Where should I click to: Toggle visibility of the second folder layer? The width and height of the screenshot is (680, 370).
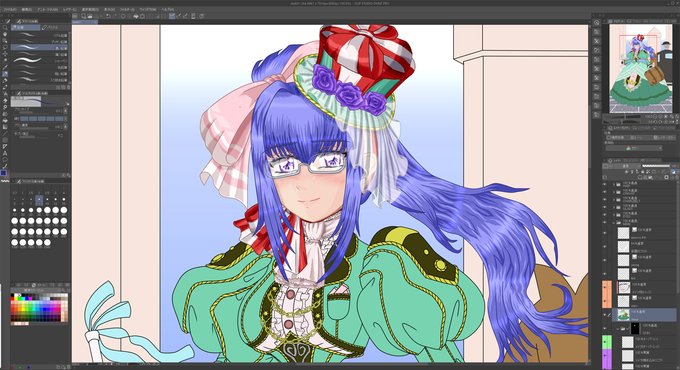604,191
